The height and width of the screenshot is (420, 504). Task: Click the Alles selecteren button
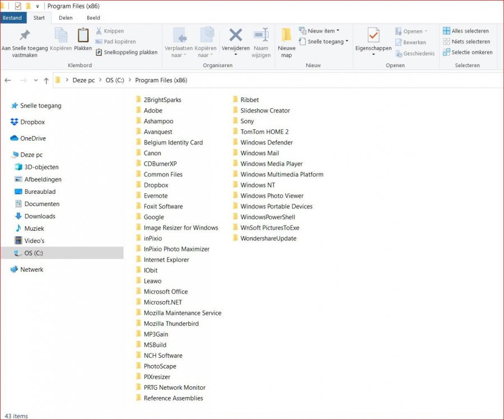pyautogui.click(x=466, y=31)
